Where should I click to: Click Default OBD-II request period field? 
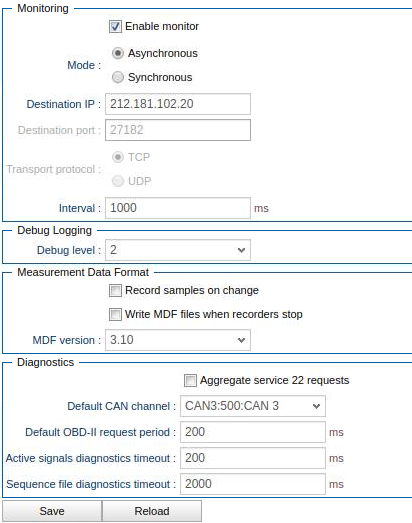click(x=253, y=432)
